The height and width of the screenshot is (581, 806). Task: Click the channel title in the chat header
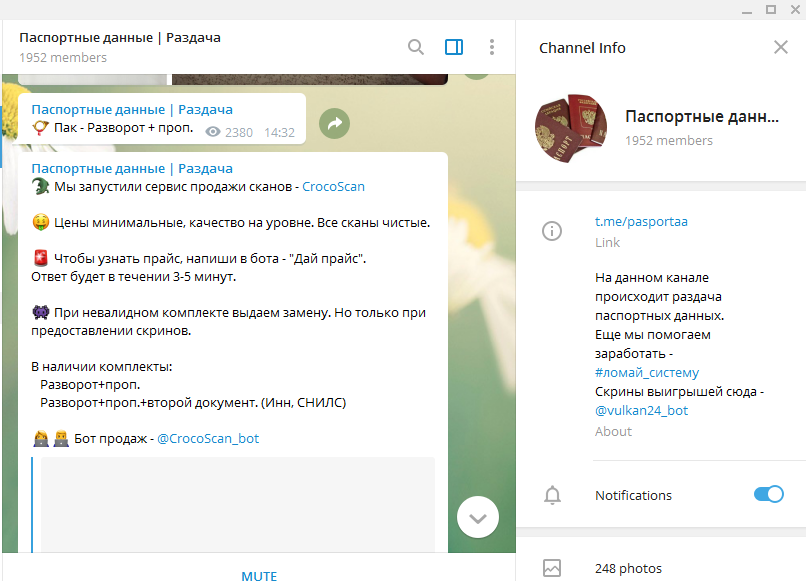tap(120, 38)
